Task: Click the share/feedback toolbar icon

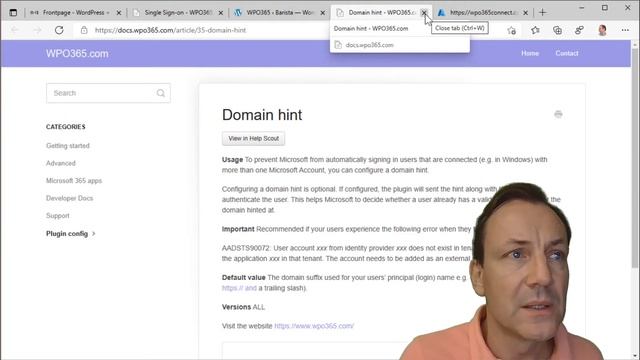Action: click(579, 30)
